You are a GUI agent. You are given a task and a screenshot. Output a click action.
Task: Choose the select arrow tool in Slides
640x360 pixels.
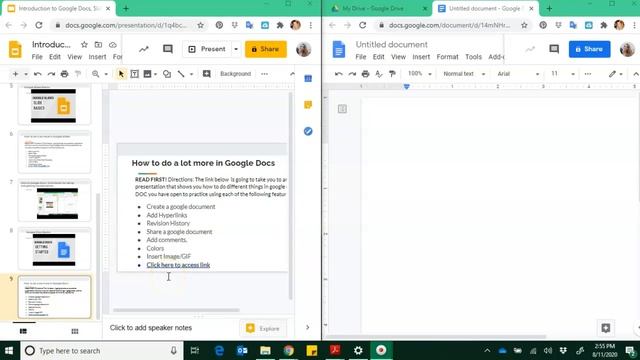pyautogui.click(x=121, y=74)
